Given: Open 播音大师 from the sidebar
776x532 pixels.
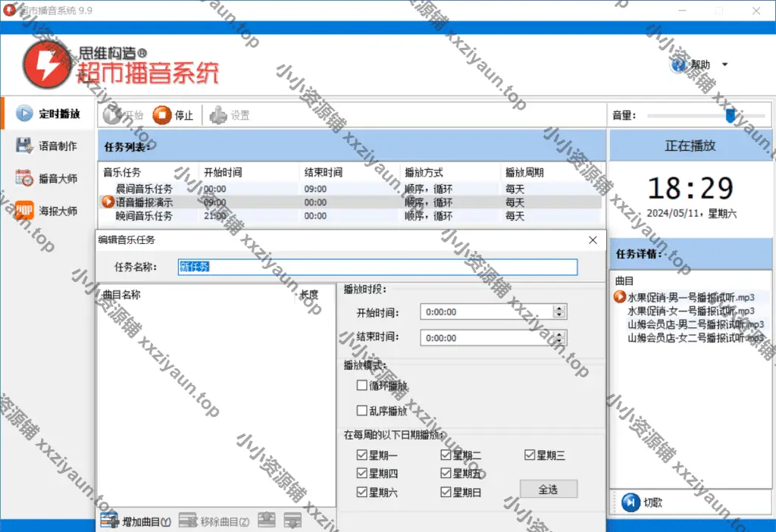Looking at the screenshot, I should (48, 179).
